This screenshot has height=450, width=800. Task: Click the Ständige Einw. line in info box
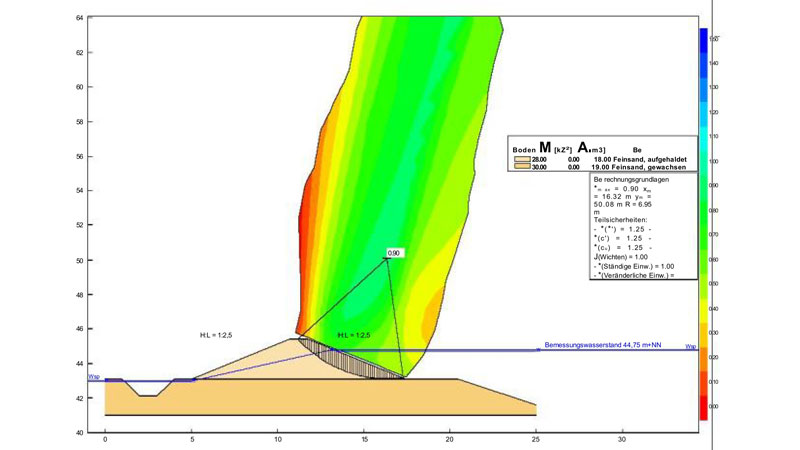(x=638, y=265)
